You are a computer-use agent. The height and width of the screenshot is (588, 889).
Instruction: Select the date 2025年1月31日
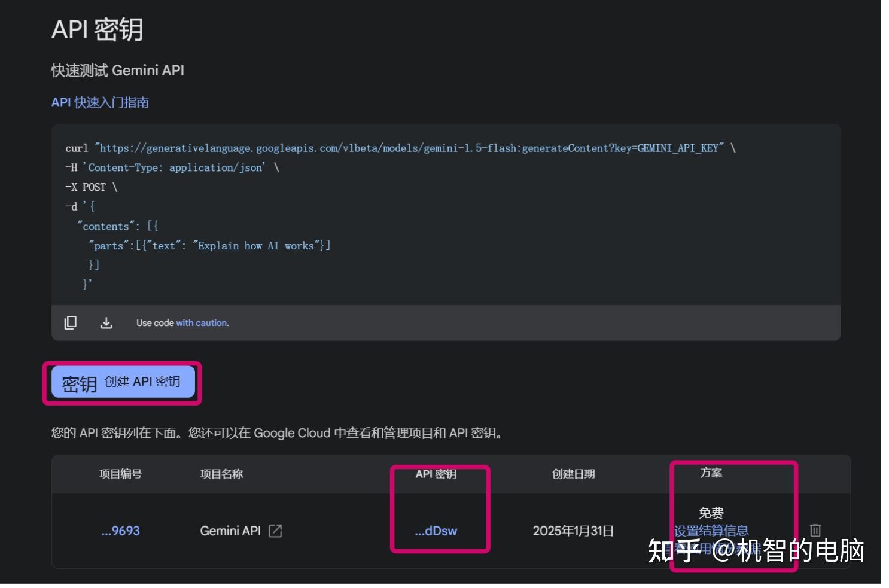tap(573, 531)
